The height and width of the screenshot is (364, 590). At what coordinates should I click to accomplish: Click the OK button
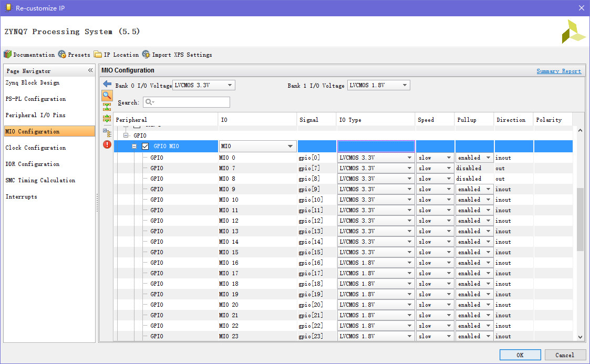pyautogui.click(x=520, y=355)
